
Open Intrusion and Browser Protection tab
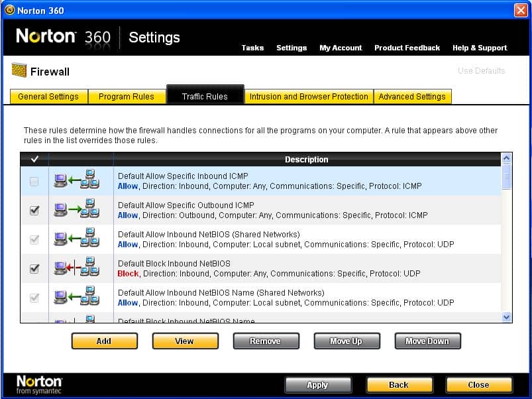[x=309, y=97]
